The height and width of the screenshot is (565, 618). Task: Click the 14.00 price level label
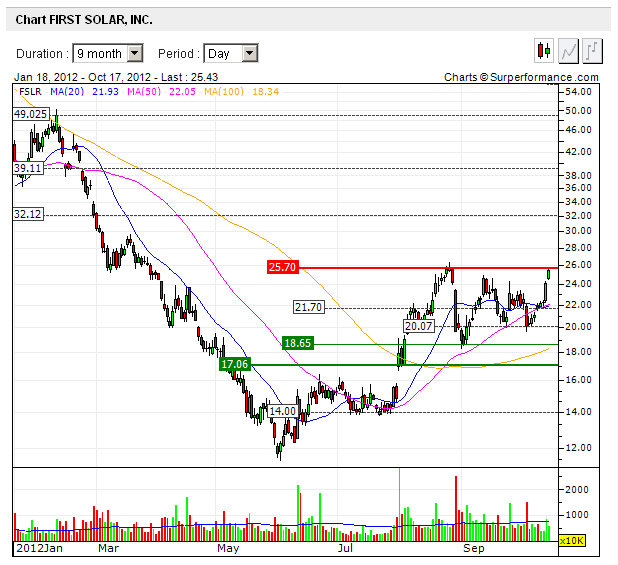[x=283, y=411]
